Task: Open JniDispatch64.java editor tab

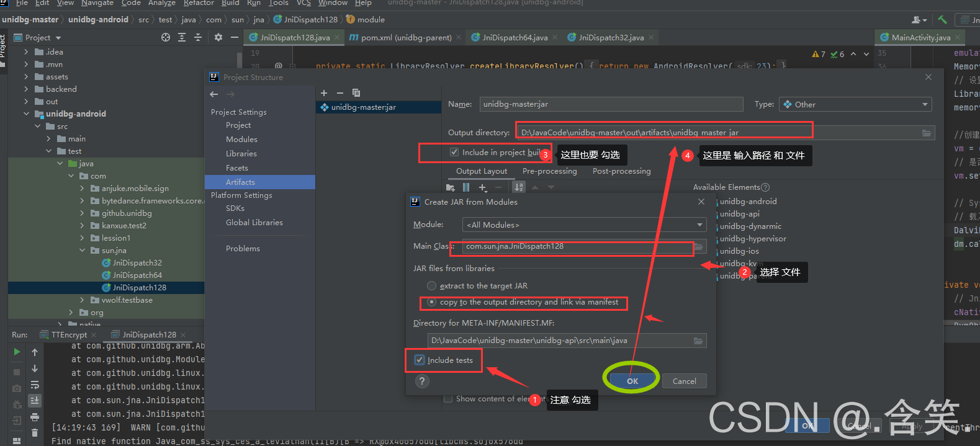Action: [x=515, y=37]
